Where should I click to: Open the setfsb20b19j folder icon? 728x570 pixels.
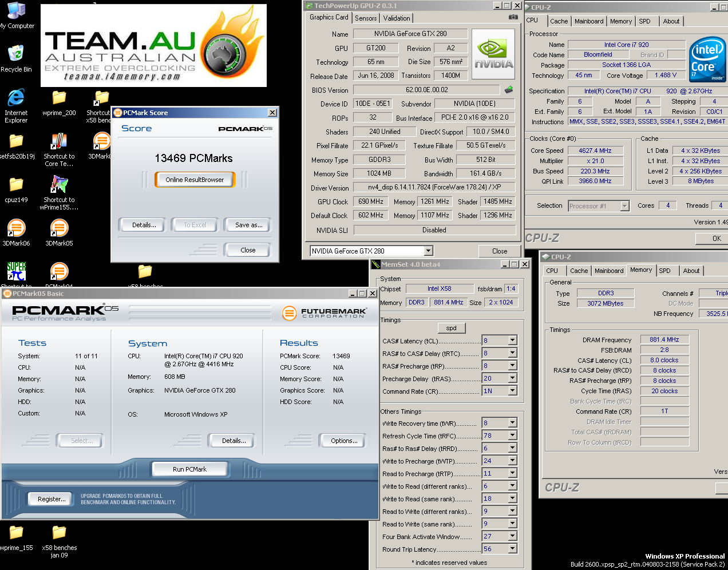[16, 146]
